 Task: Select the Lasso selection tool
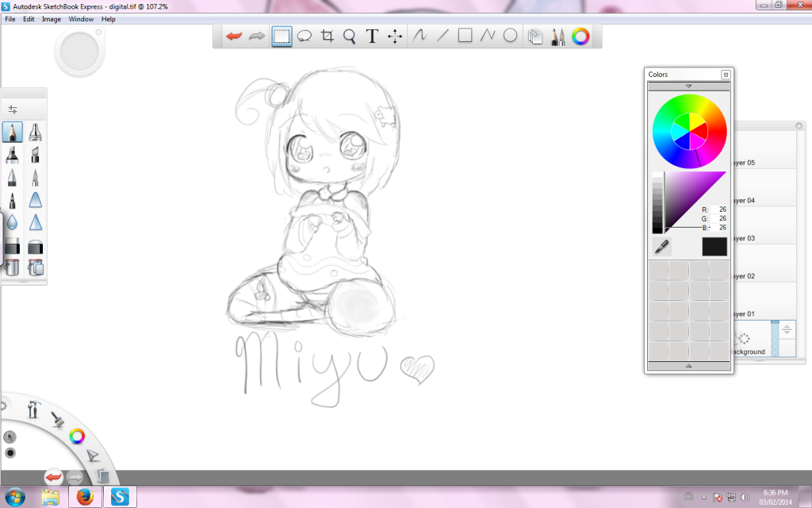[304, 36]
